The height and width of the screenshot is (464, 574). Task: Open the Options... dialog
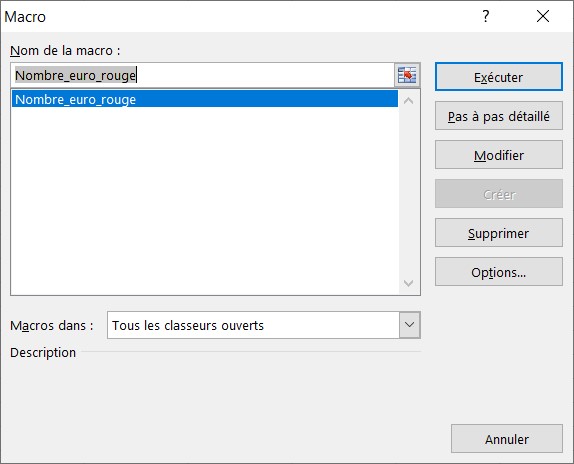click(499, 272)
